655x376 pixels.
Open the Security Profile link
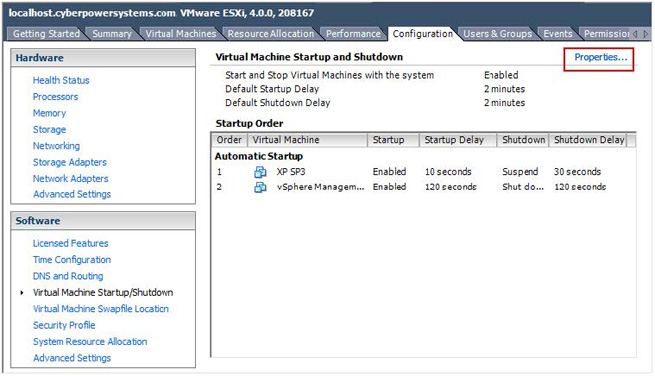click(x=64, y=325)
